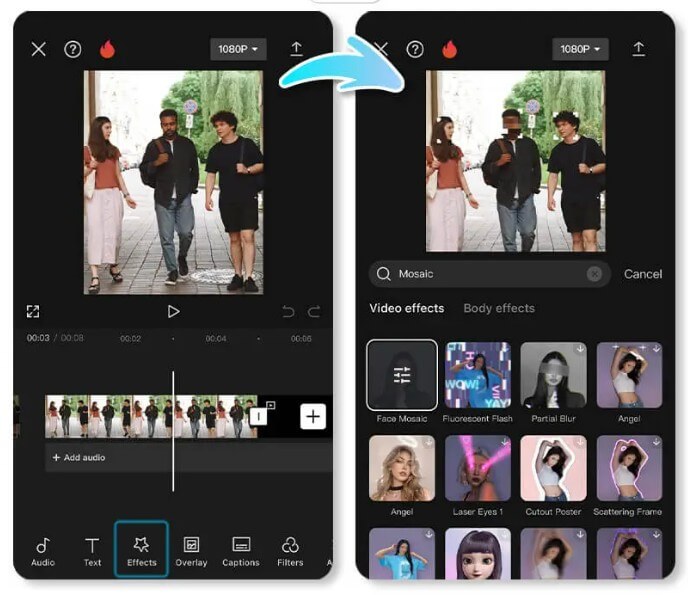Select the Fluorescent Flash effect
The width and height of the screenshot is (688, 595).
coord(478,375)
